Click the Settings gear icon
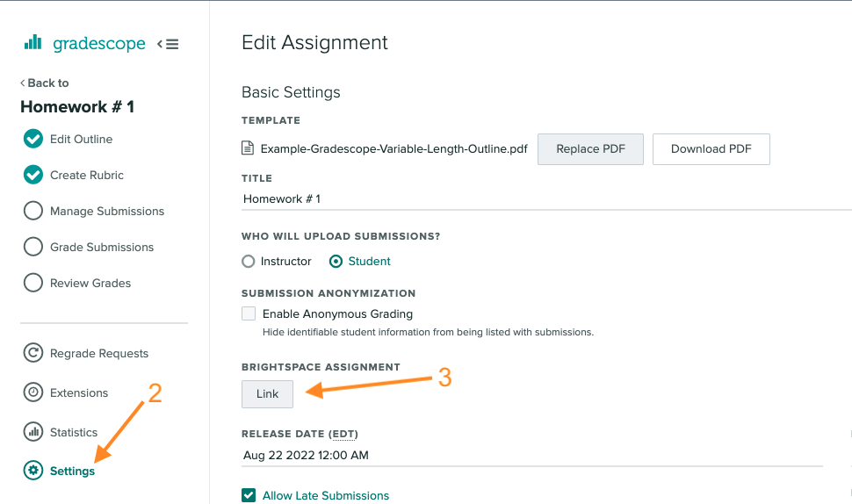This screenshot has height=504, width=852. (33, 471)
